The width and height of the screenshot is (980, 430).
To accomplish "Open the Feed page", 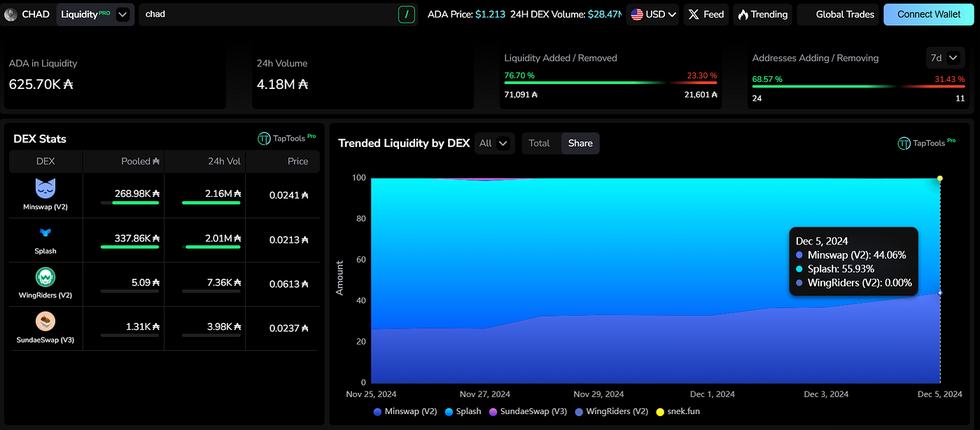I will (706, 14).
